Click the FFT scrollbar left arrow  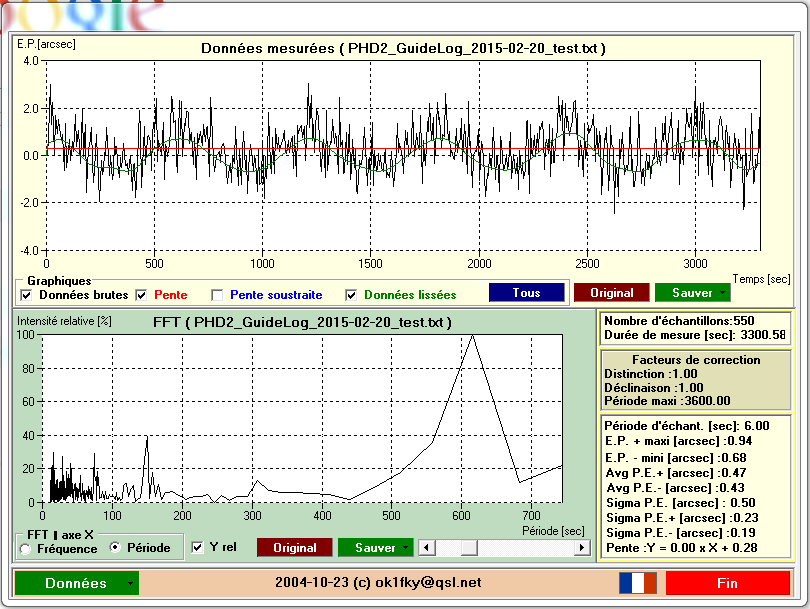coord(427,548)
